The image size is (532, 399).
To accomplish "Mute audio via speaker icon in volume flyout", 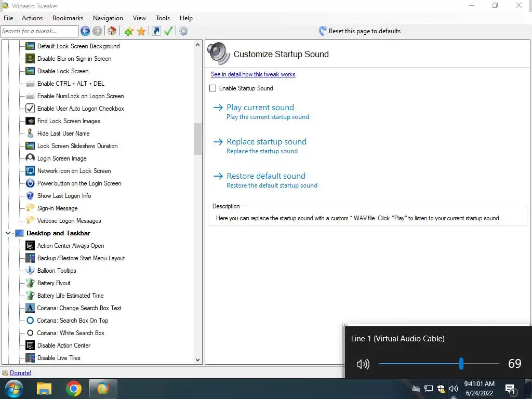I will 363,364.
